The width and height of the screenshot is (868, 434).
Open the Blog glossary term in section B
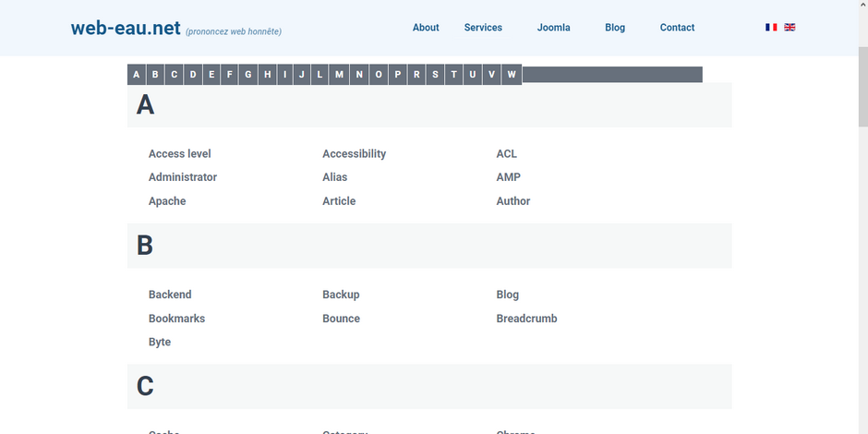coord(508,295)
